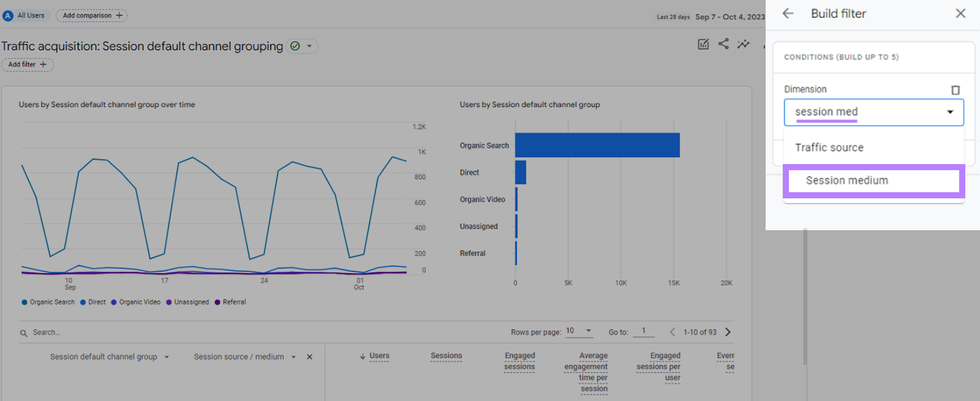The width and height of the screenshot is (980, 401).
Task: Toggle Referral series in chart legend
Action: point(230,302)
